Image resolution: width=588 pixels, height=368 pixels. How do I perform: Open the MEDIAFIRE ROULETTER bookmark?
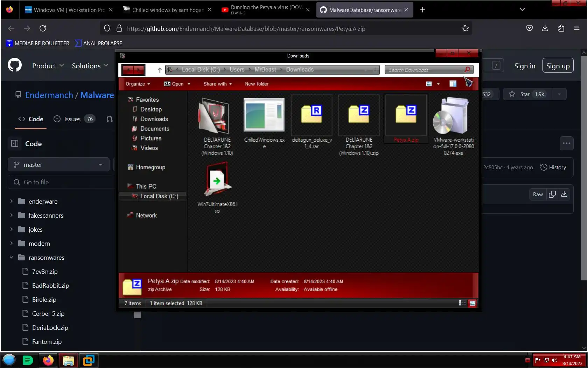[38, 43]
